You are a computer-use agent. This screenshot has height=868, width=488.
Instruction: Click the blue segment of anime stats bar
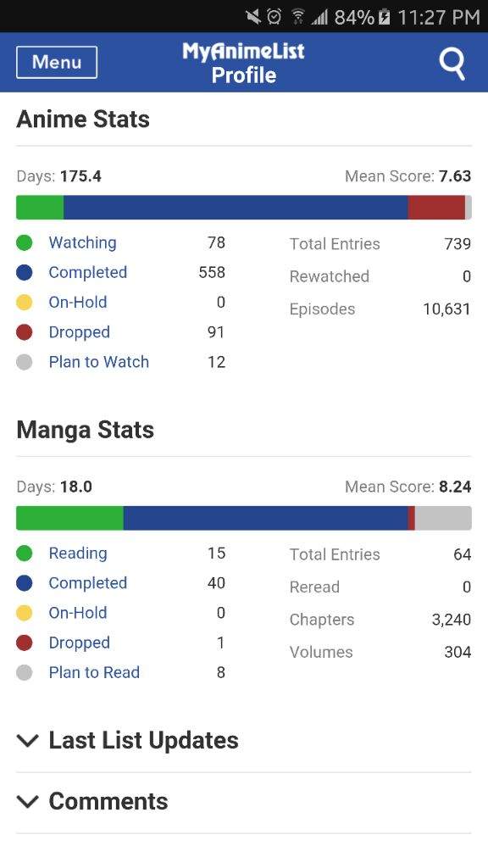(x=236, y=208)
